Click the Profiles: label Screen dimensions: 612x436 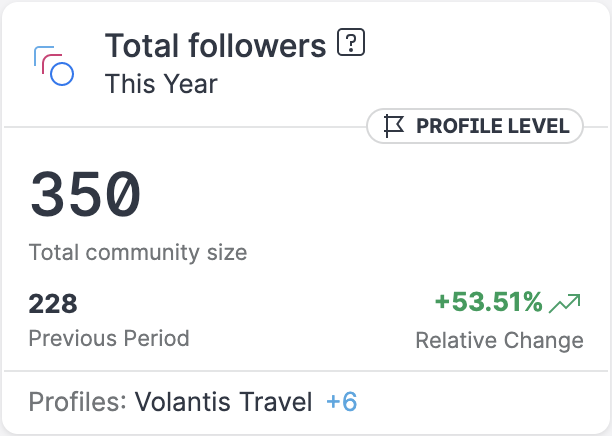[x=77, y=402]
